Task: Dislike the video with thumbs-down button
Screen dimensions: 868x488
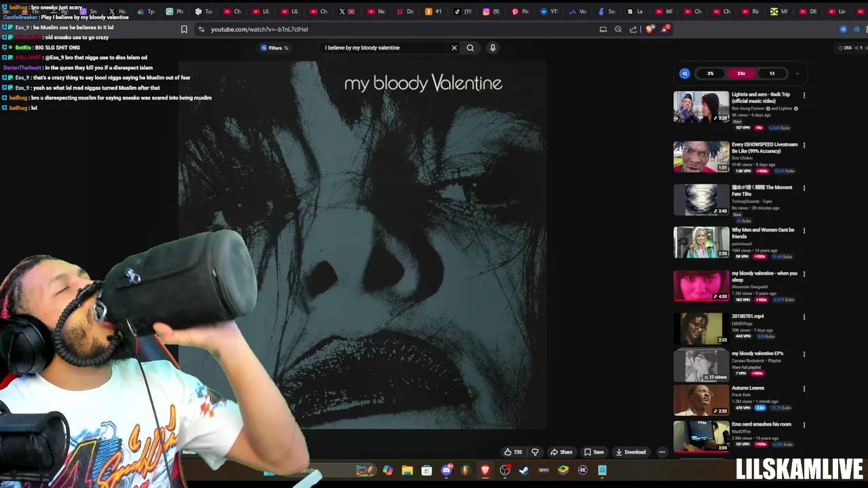Action: [535, 452]
